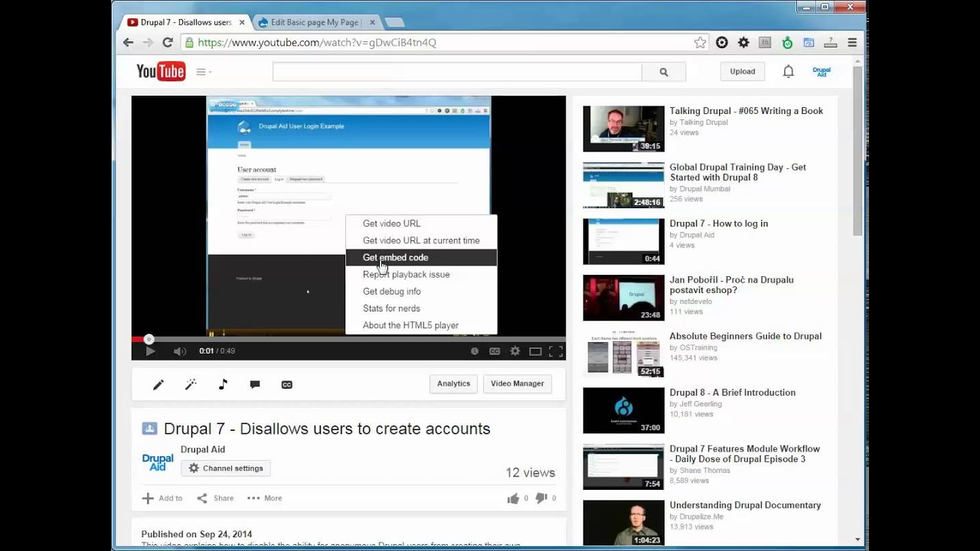Open Talking Drupal #065 video thumbnail
This screenshot has height=551, width=980.
[623, 129]
